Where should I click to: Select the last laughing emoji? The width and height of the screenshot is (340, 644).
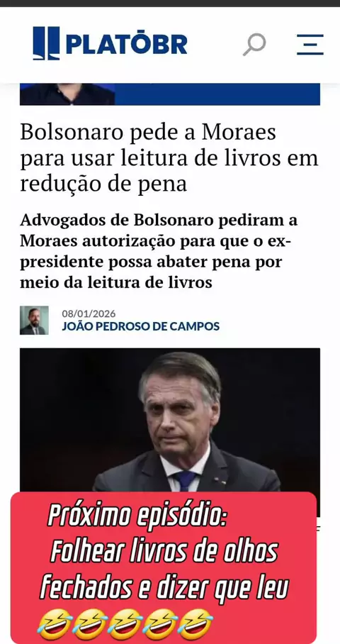click(x=195, y=624)
